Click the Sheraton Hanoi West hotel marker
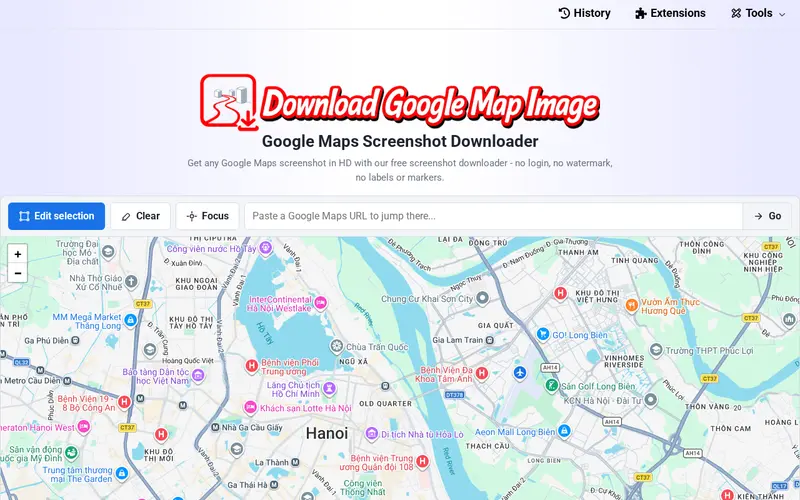This screenshot has height=500, width=800. pos(83,427)
